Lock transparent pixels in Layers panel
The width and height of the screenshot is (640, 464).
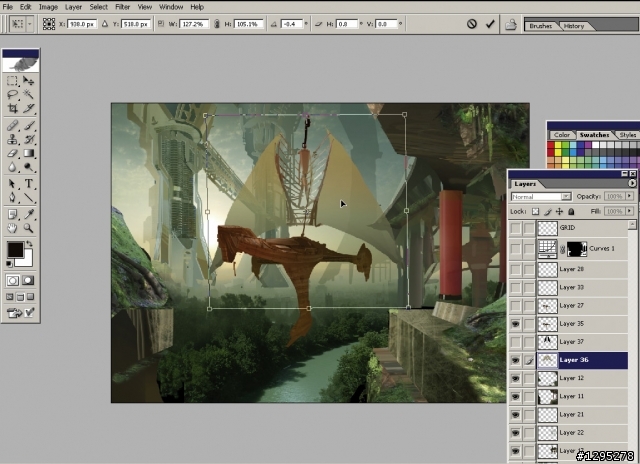535,211
